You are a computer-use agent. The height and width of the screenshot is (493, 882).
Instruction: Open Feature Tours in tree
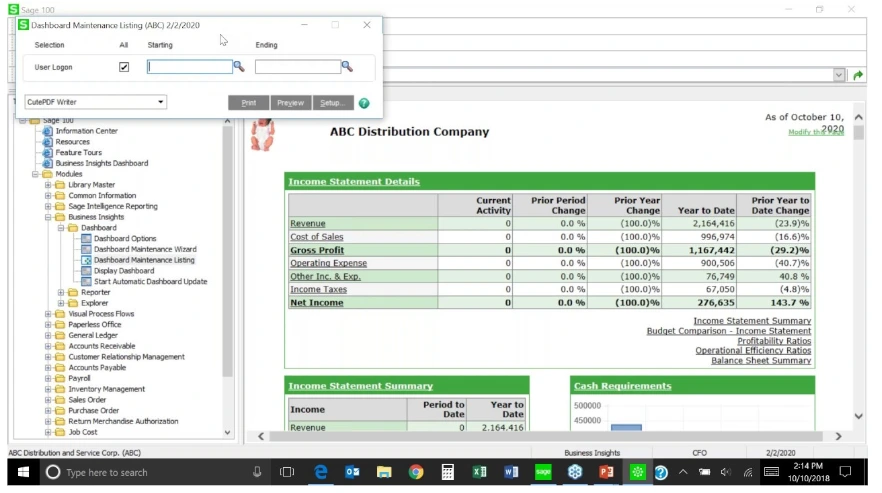[79, 152]
